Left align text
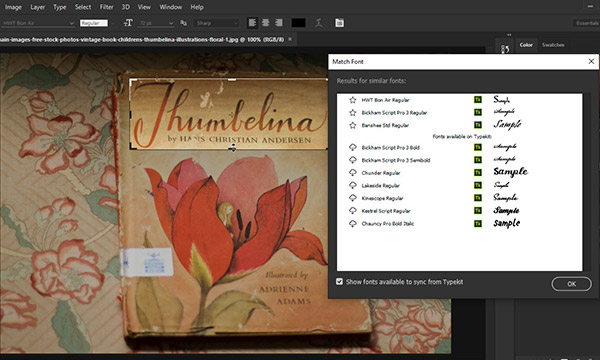Viewport: 600px width, 360px height. pyautogui.click(x=252, y=23)
